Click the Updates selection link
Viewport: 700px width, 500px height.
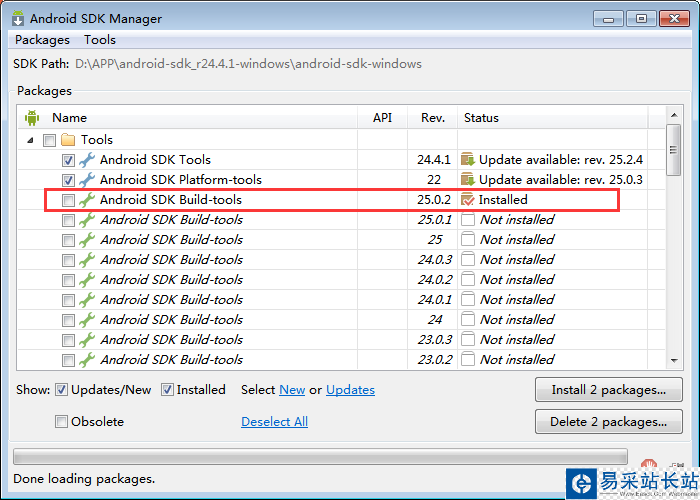click(x=350, y=390)
